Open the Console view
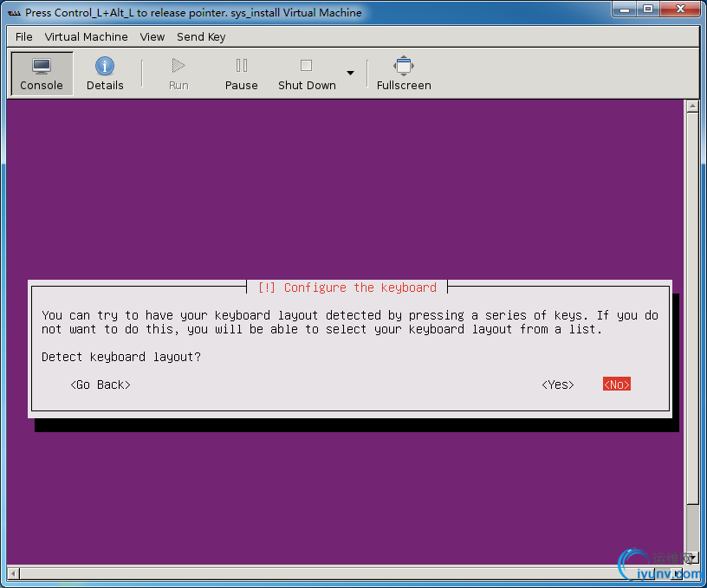 point(42,74)
